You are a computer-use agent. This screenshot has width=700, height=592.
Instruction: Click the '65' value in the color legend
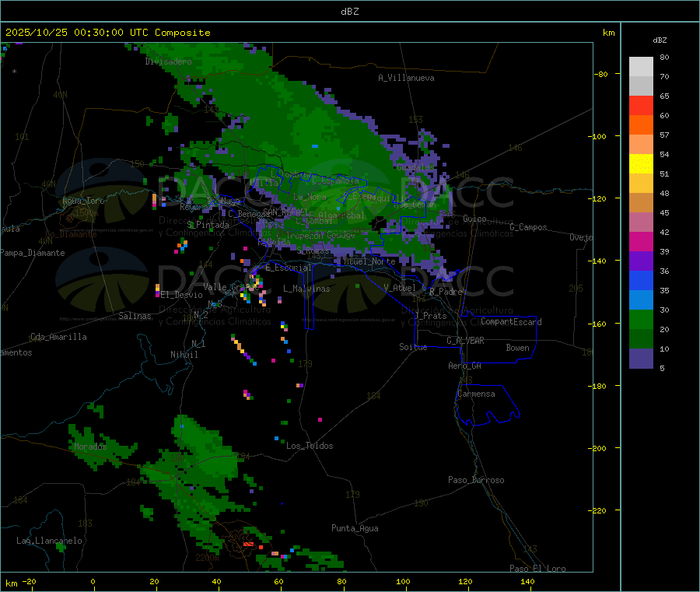pyautogui.click(x=664, y=96)
